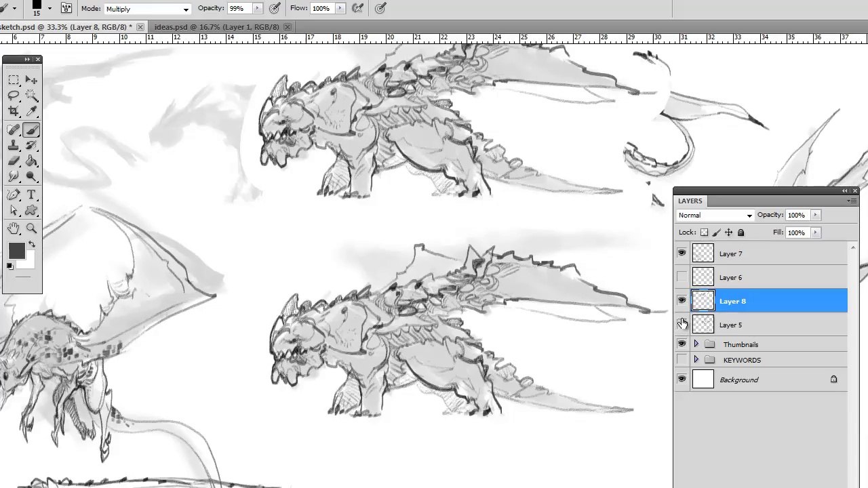Viewport: 868px width, 488px height.
Task: Toggle the Brush panel button
Action: pos(66,8)
